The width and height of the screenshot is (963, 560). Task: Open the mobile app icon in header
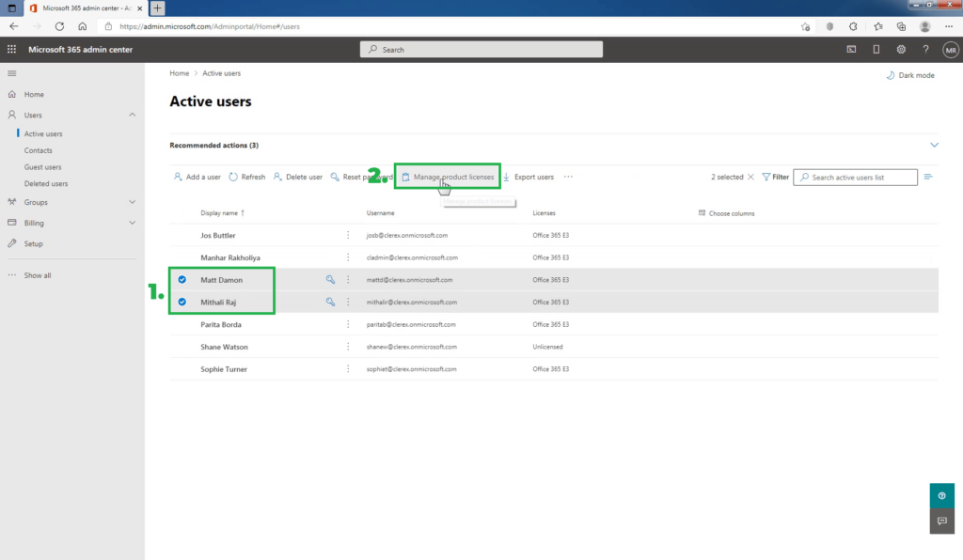[x=876, y=49]
